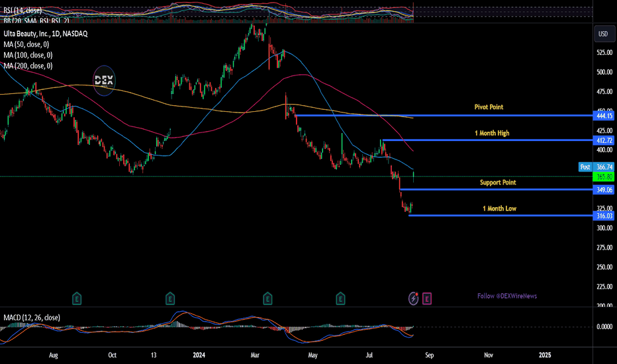Click the pink upcoming earnings E marker

[x=427, y=298]
